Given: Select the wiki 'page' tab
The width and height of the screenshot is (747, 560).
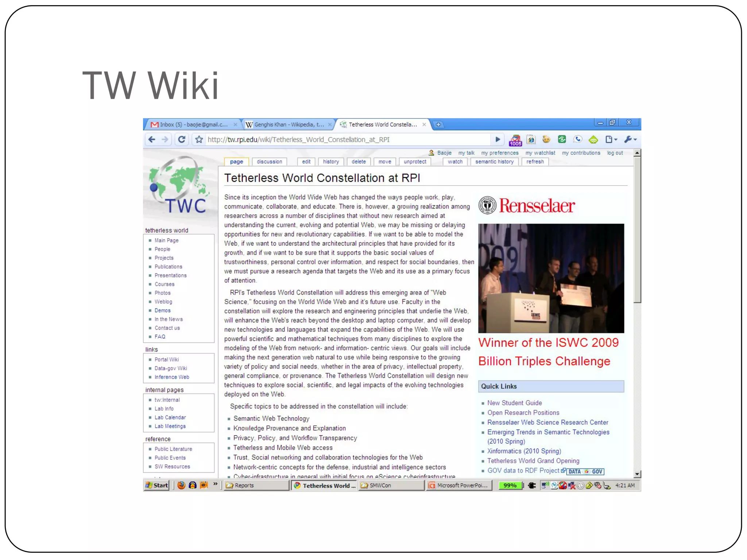Looking at the screenshot, I should pos(236,162).
